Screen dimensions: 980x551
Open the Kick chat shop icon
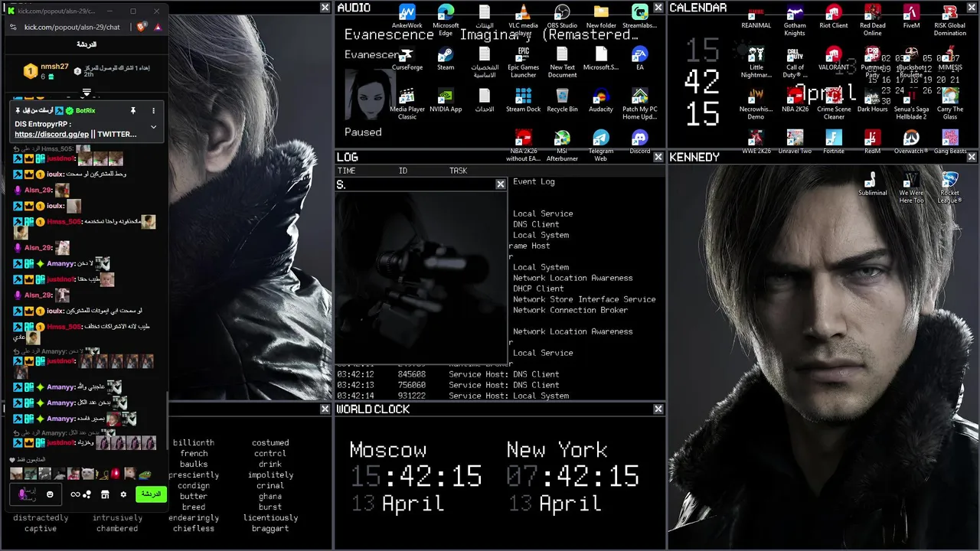pos(105,494)
